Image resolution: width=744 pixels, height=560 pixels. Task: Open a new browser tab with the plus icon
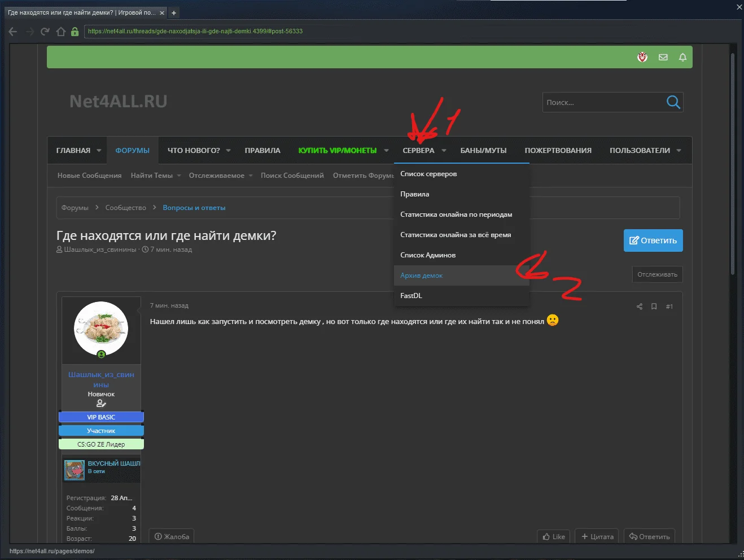click(174, 12)
